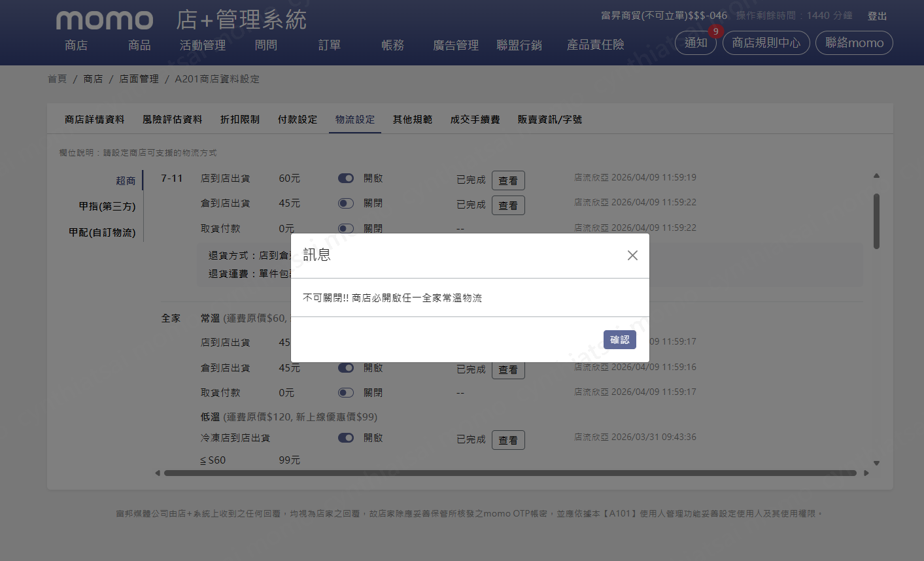Click the A201商店資料設定 breadcrumb item

pos(217,79)
